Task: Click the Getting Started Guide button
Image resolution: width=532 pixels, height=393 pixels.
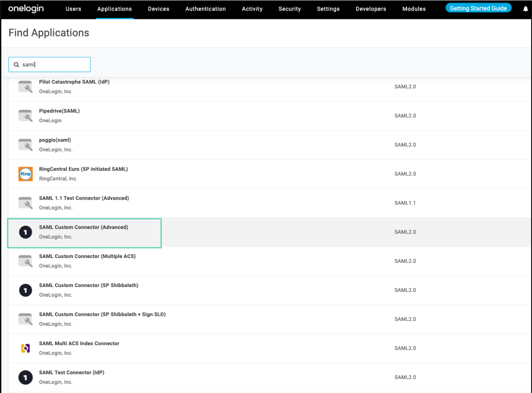Action: point(478,8)
